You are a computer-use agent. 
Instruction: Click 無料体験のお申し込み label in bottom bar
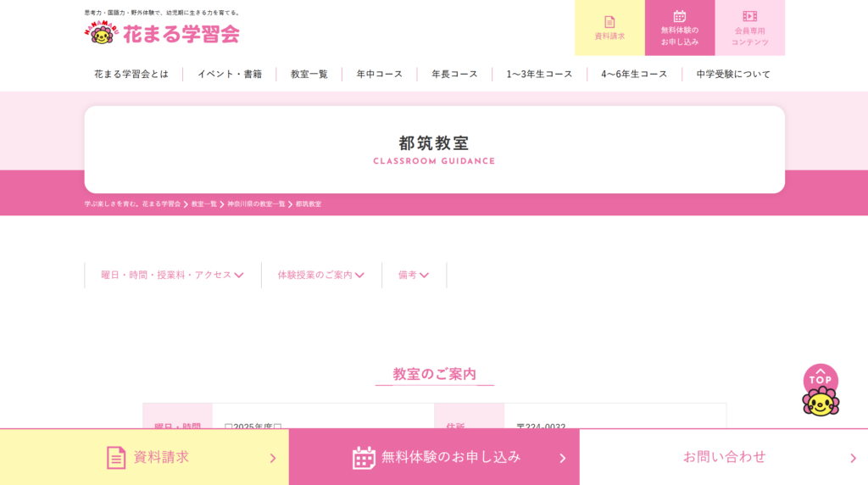click(451, 457)
